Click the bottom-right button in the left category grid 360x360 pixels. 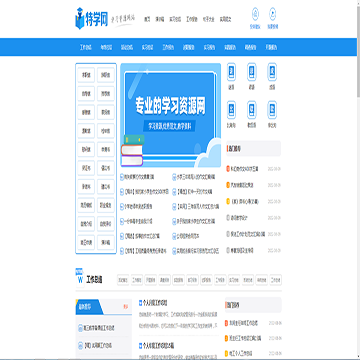pos(106,243)
